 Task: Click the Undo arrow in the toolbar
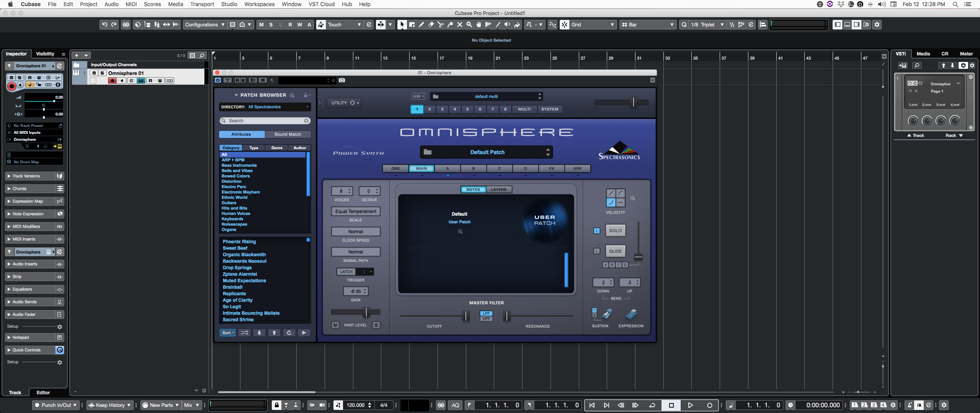tap(105, 24)
